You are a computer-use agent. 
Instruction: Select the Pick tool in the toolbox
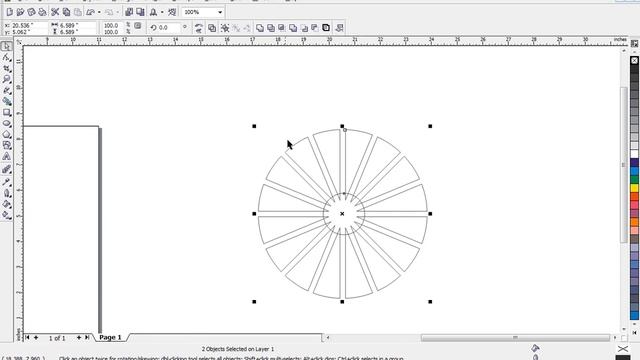6,47
